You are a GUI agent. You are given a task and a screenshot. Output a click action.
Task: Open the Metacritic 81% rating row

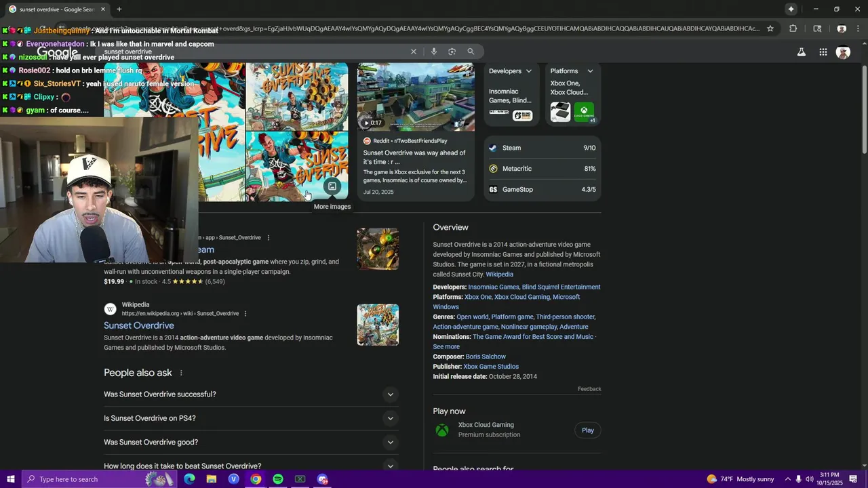point(542,169)
